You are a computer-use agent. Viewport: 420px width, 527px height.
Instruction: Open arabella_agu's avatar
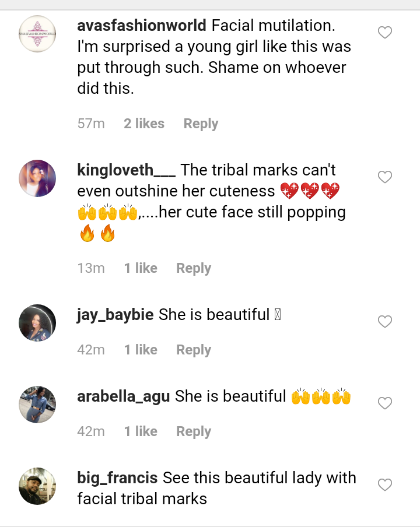point(37,404)
